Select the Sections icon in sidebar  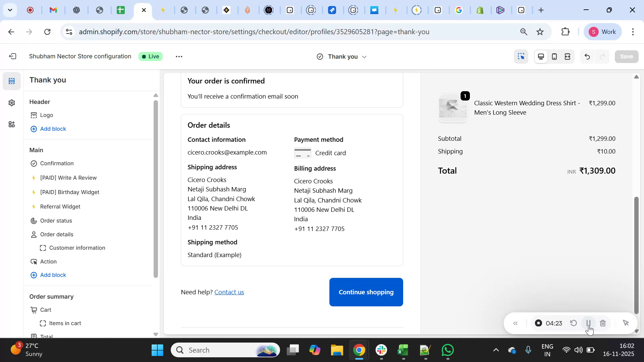(12, 80)
